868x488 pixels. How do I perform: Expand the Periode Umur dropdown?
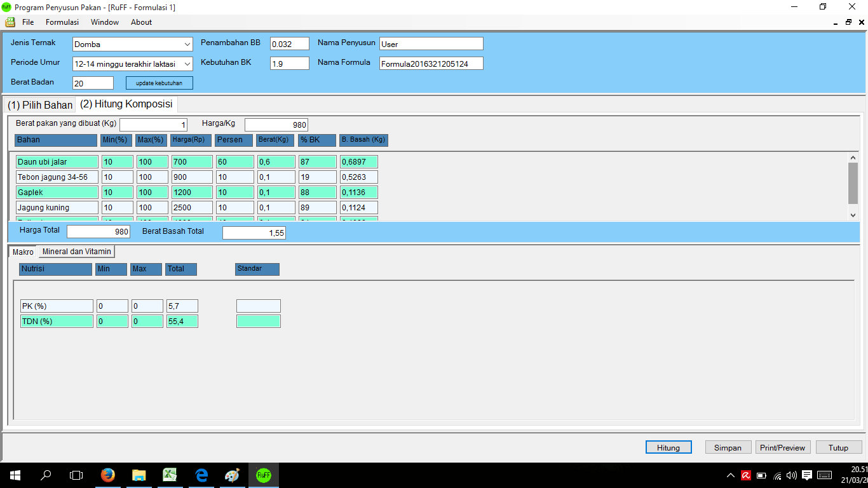[x=187, y=64]
